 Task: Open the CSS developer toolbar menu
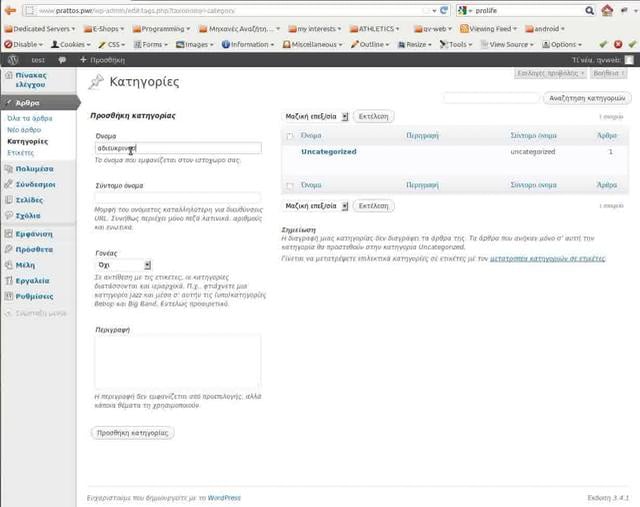pyautogui.click(x=111, y=44)
